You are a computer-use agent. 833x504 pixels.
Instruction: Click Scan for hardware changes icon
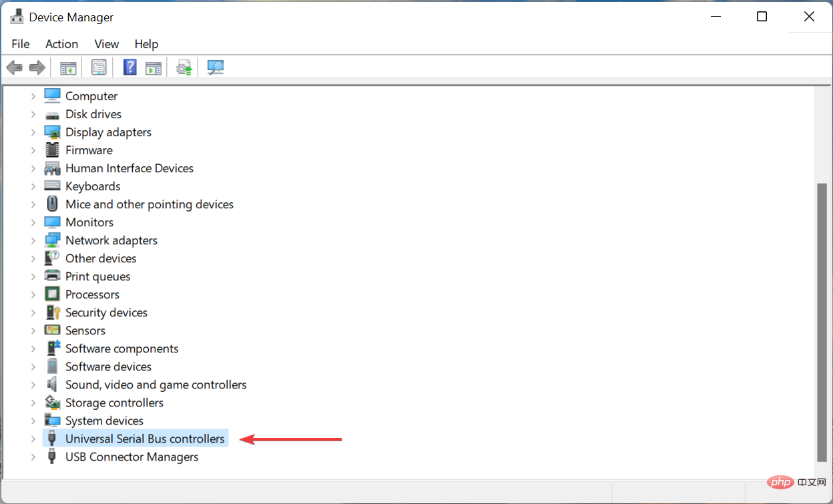(x=216, y=67)
